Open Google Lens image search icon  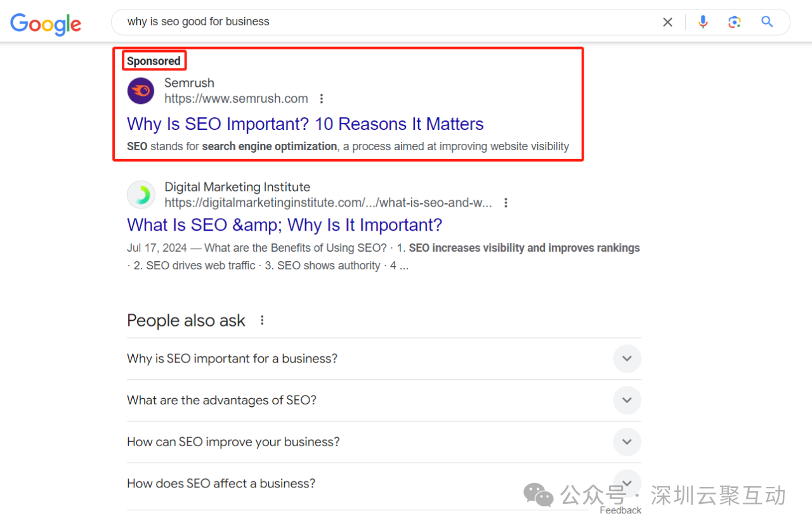click(735, 22)
